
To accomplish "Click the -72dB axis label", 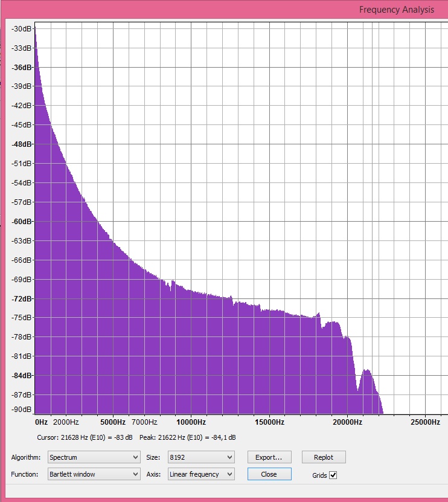I will (22, 298).
